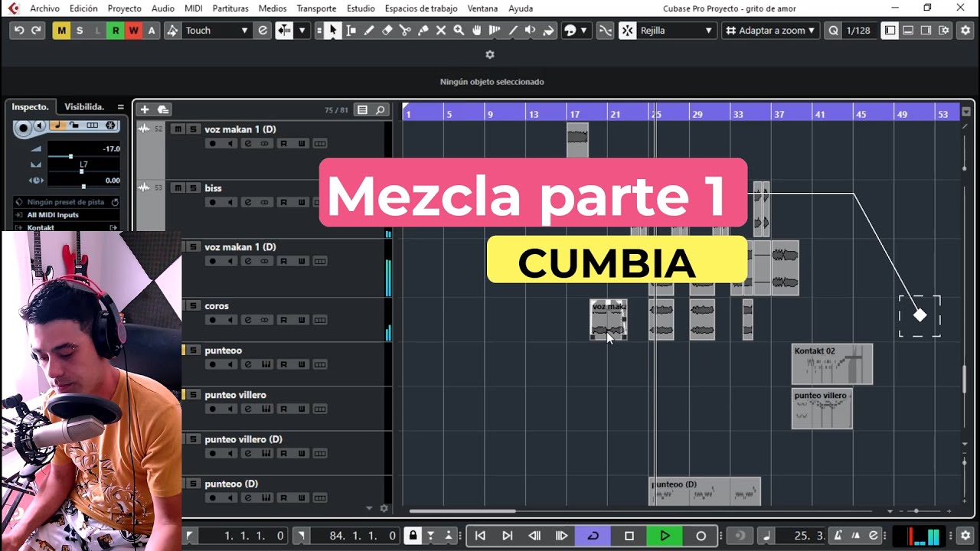Toggle lower zone visibility

908,31
